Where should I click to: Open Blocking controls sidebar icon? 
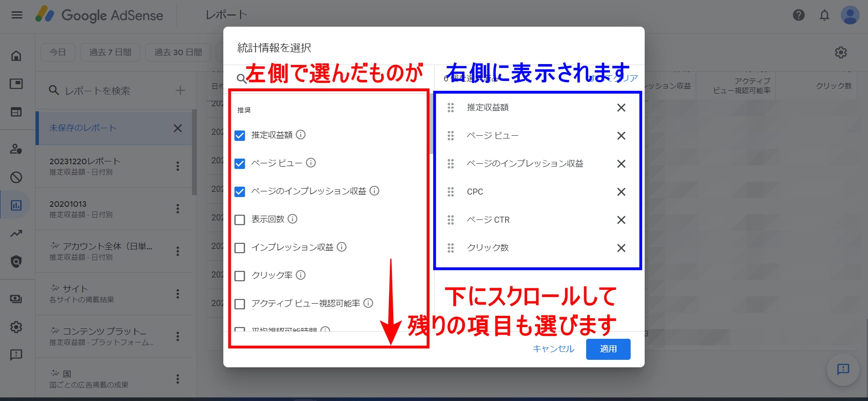16,177
